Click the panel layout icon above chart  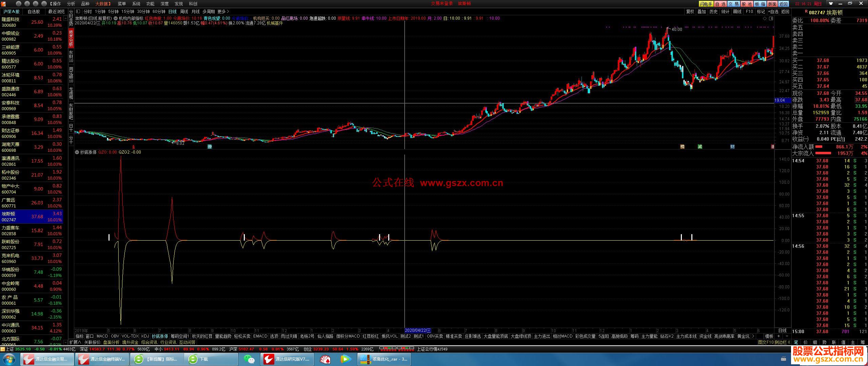pyautogui.click(x=771, y=18)
